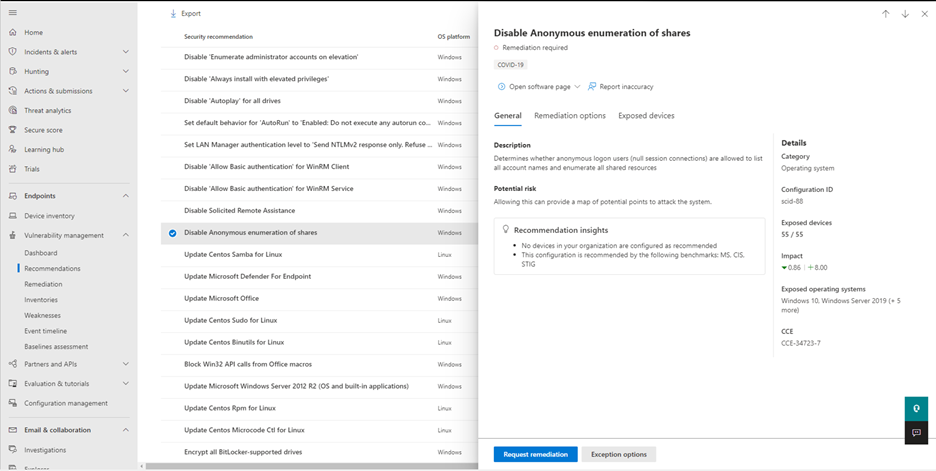Click the Email & collaboration icon
Screen dimensions: 936x471
(13, 430)
